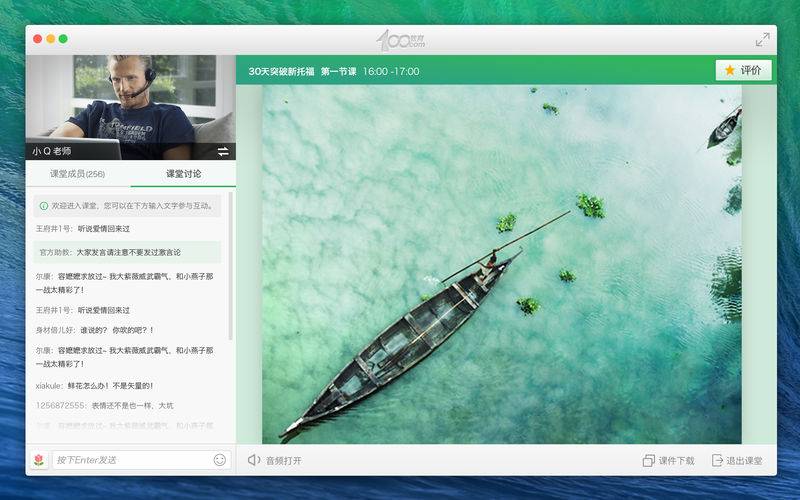Toggle fullscreen with the expand arrows icon
Viewport: 800px width, 500px height.
(762, 40)
